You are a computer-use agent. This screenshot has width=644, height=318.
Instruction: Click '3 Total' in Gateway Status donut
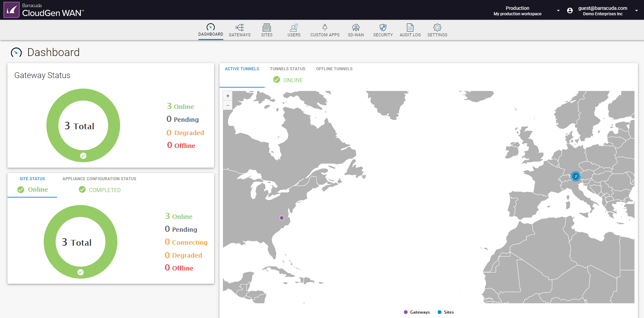point(79,126)
